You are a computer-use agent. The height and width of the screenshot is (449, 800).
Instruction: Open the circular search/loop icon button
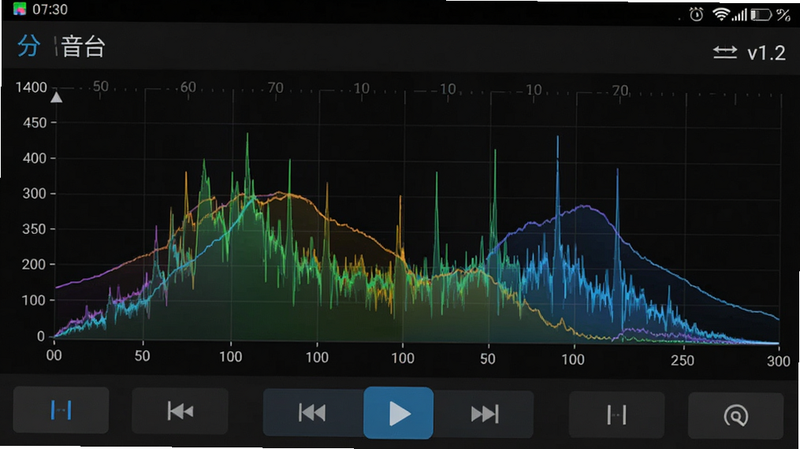pos(736,416)
